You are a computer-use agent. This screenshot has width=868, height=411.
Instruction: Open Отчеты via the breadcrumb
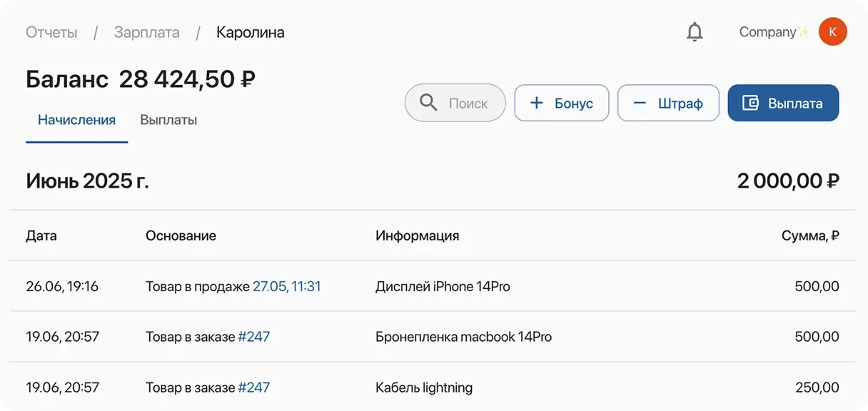51,31
